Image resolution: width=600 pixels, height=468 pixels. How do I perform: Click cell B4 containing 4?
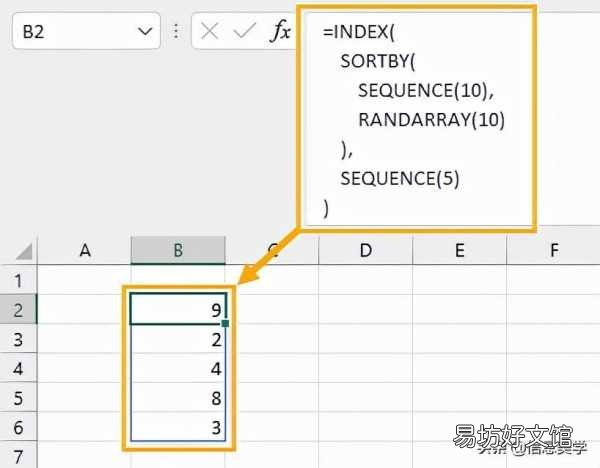click(178, 369)
